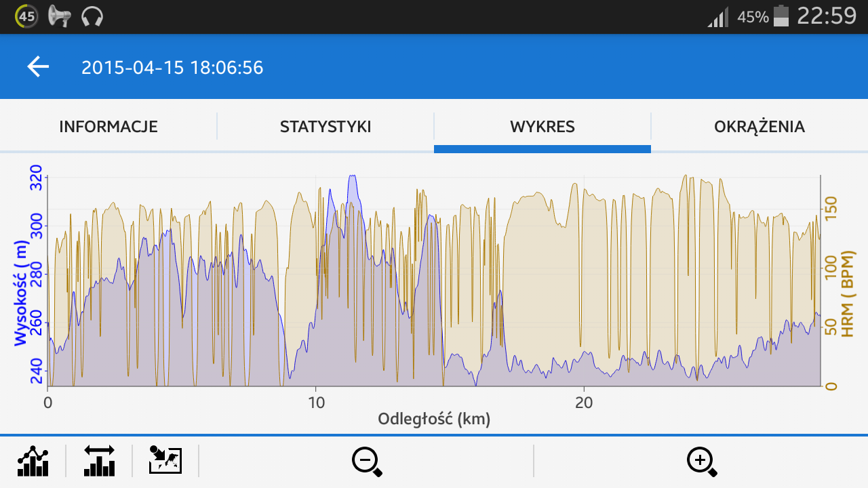Viewport: 868px width, 488px height.
Task: Open the show-on-map icon
Action: pos(165,461)
